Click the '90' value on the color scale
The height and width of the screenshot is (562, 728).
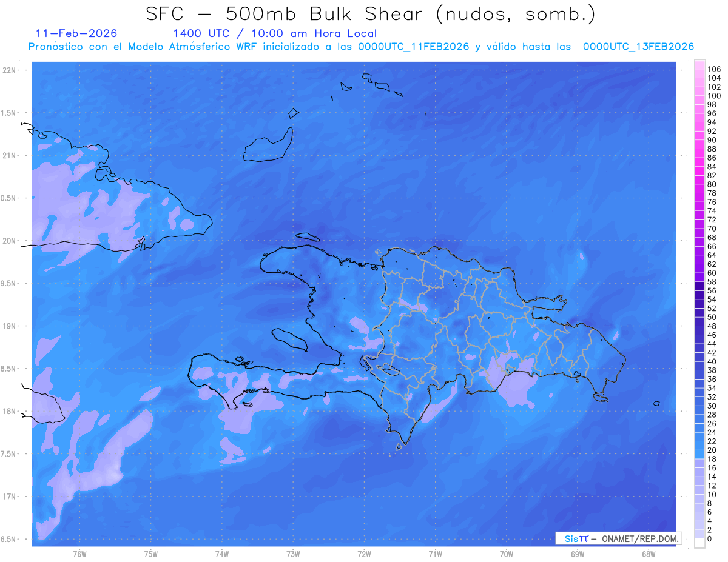pos(712,140)
